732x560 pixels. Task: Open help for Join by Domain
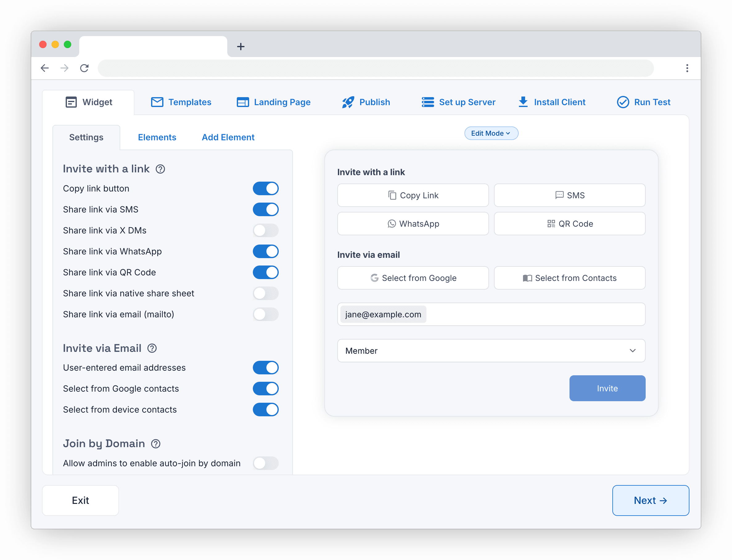click(155, 444)
